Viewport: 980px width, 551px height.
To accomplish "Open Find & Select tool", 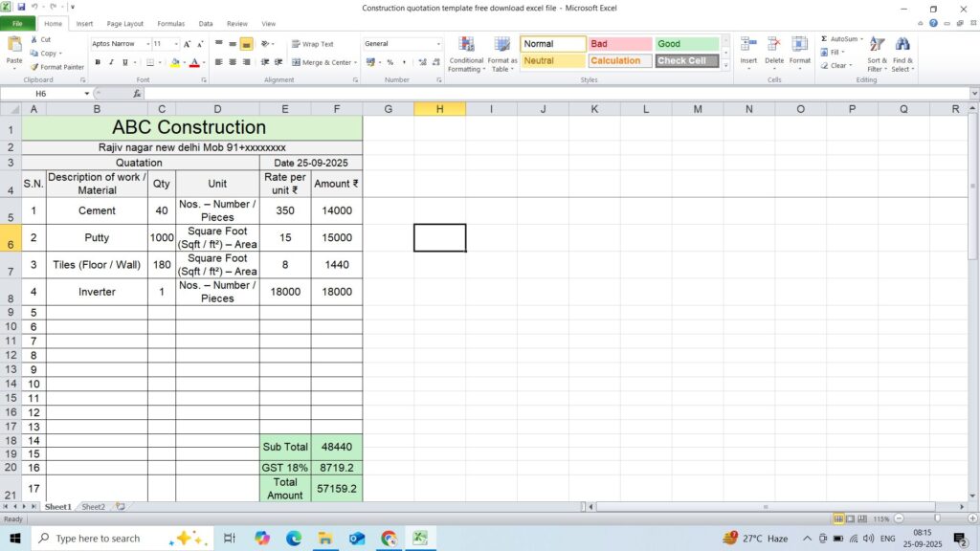I will [x=902, y=54].
